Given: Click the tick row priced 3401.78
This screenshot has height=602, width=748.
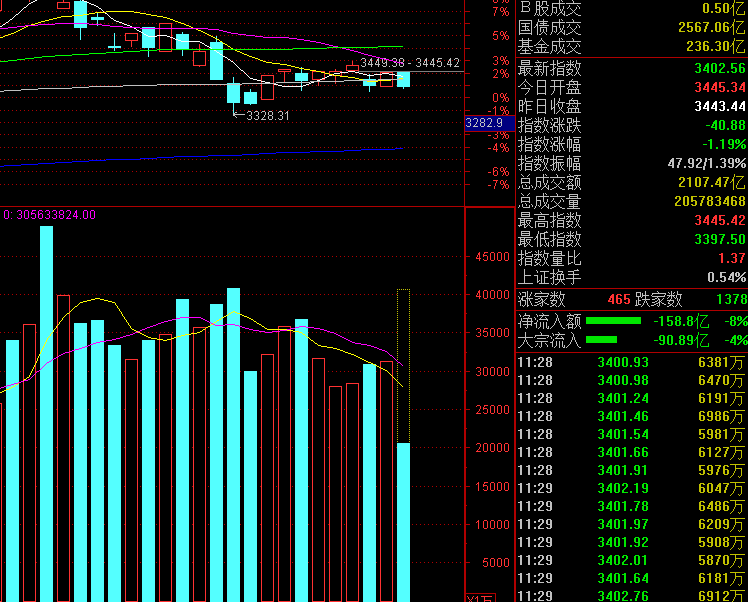Looking at the screenshot, I should (631, 506).
